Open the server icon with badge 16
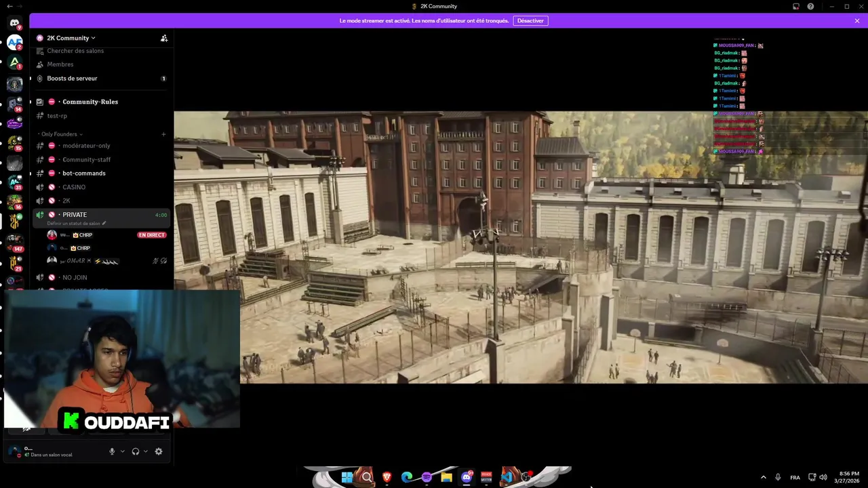Screen dimensions: 868x488 pos(14,202)
